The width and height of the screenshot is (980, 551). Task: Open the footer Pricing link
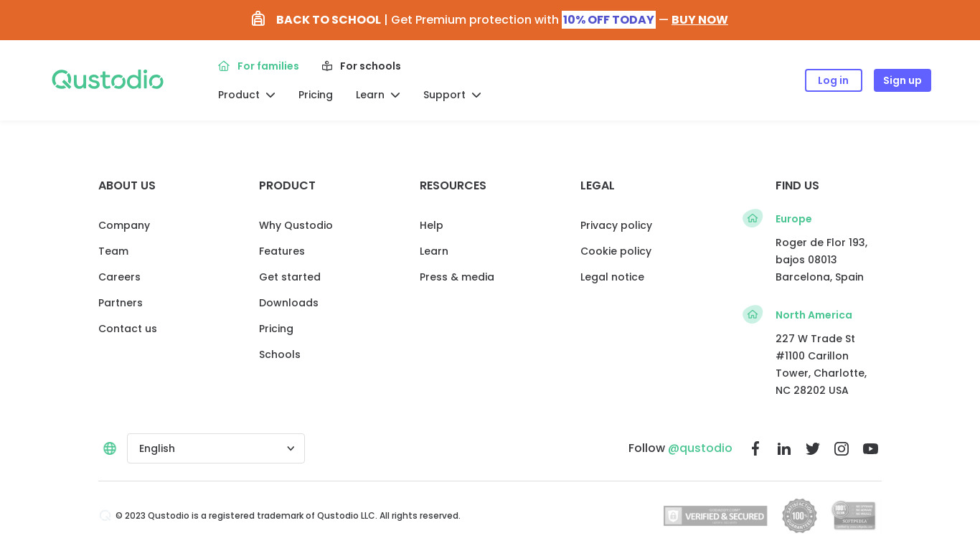pos(276,329)
